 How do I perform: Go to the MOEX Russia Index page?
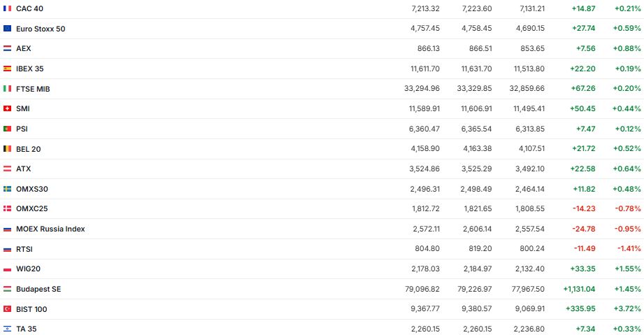coord(50,229)
